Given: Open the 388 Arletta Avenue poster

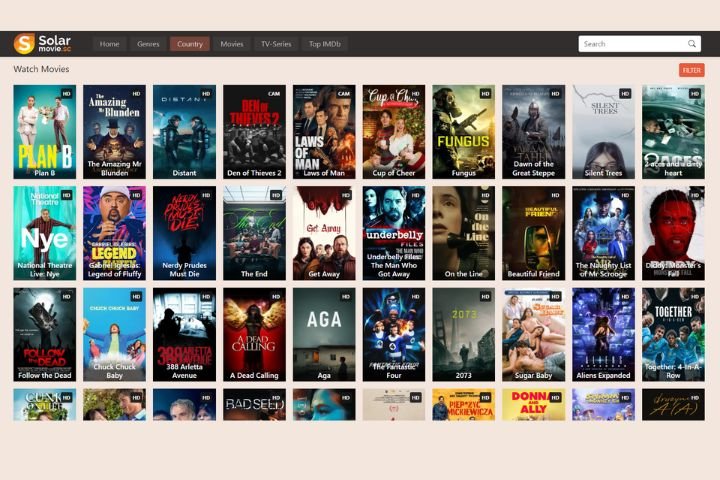Looking at the screenshot, I should (184, 335).
